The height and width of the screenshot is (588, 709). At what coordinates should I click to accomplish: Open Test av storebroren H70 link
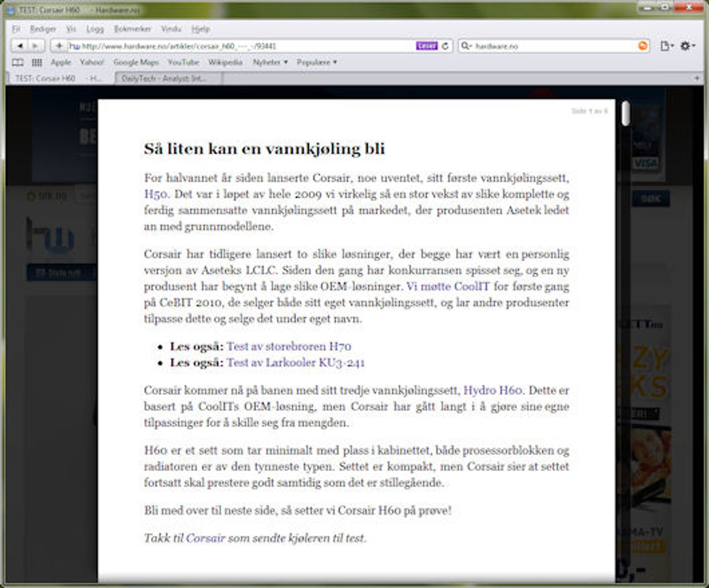point(289,346)
